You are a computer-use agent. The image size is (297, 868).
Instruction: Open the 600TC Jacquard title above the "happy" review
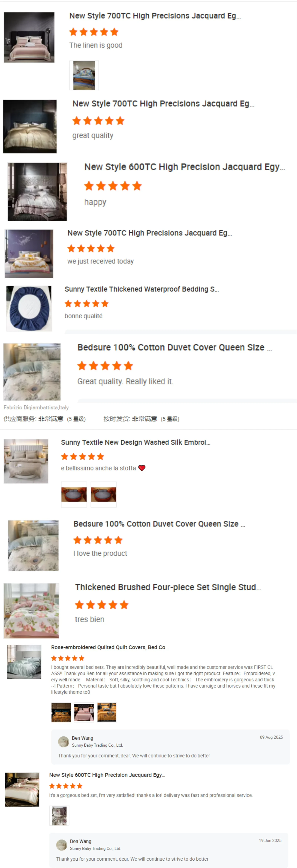coord(184,167)
